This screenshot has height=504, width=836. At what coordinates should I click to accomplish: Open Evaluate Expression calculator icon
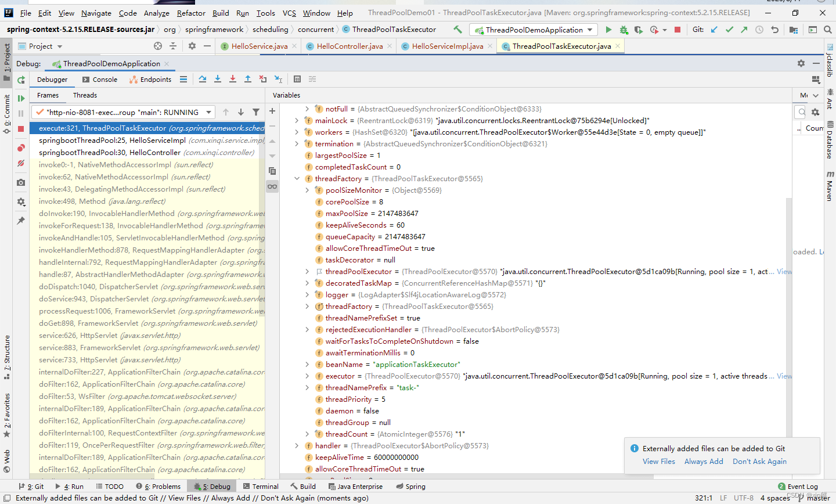(x=297, y=80)
